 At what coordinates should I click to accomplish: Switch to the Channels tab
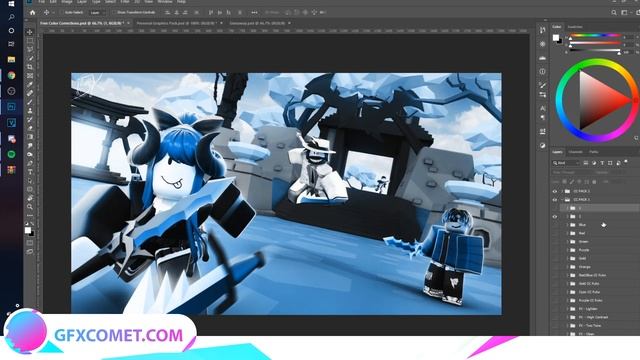coord(576,152)
